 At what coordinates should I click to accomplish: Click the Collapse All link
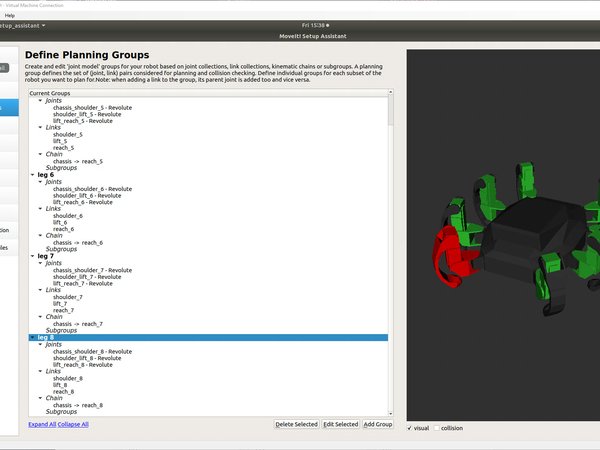pos(72,424)
